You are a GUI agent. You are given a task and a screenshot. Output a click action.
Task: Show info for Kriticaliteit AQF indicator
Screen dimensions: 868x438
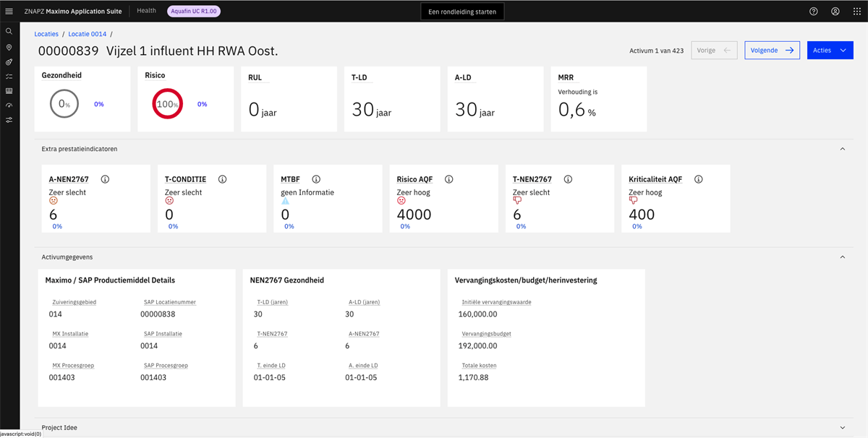[698, 179]
